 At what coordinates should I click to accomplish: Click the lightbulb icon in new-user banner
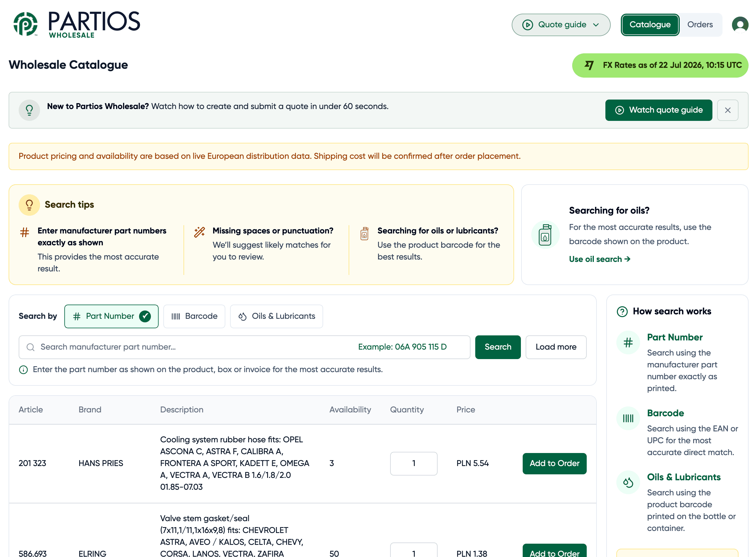29,110
